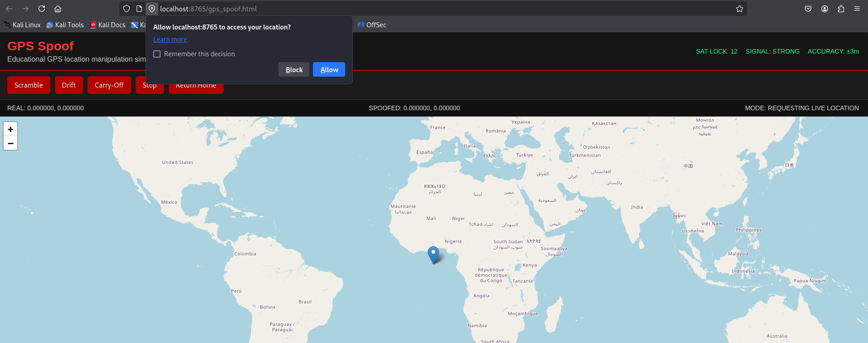Select the Papua Niugini map label

click(809, 281)
